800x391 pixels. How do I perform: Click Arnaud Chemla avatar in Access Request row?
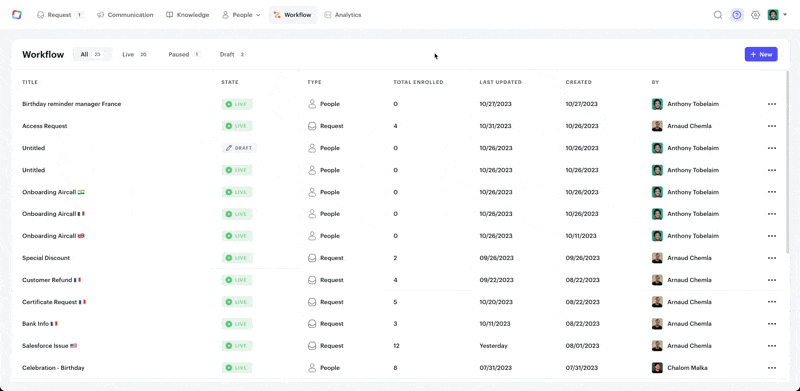(x=657, y=126)
